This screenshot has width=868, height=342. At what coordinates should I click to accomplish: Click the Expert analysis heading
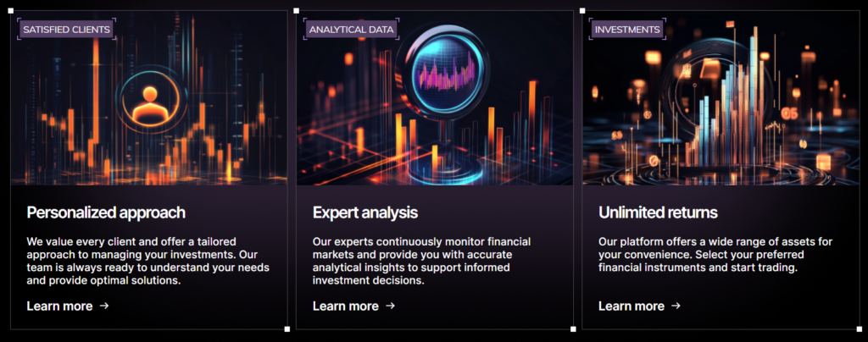click(364, 212)
